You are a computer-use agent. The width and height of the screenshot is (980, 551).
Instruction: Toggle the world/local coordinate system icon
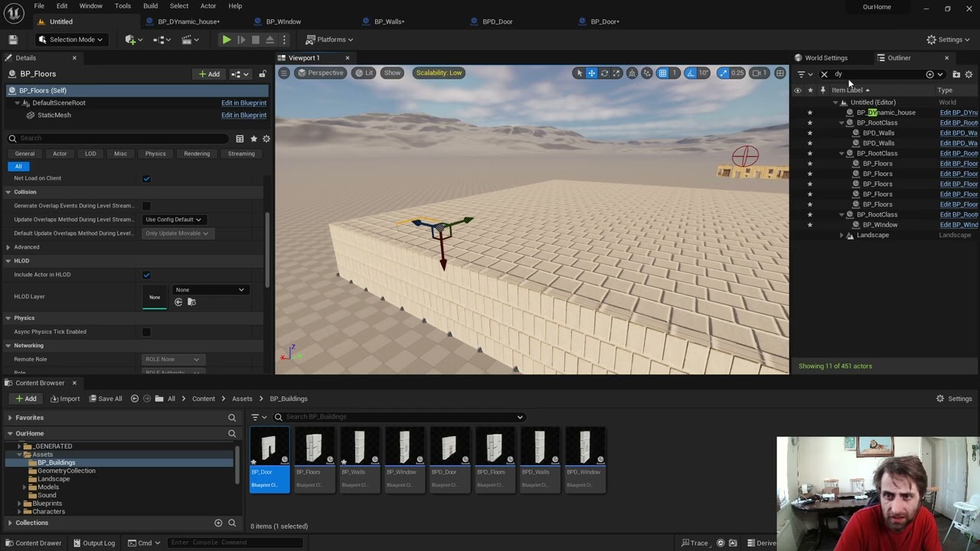click(x=632, y=73)
